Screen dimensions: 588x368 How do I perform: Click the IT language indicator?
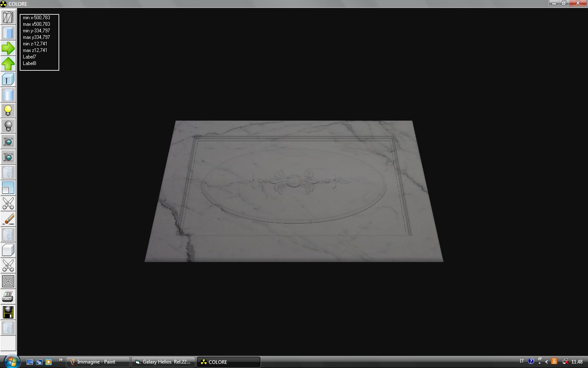coord(521,361)
